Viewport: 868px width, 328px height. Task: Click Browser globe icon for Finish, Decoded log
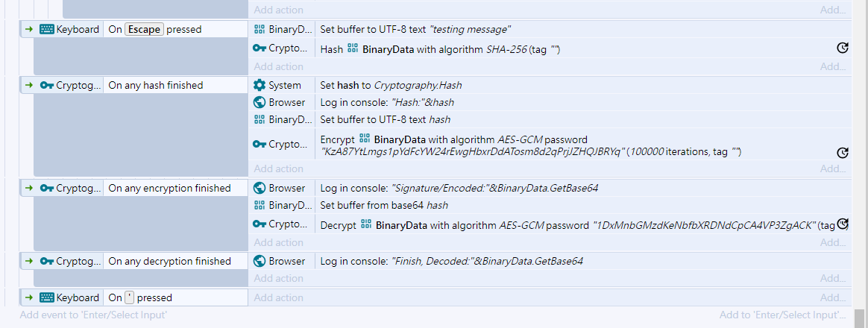(259, 261)
